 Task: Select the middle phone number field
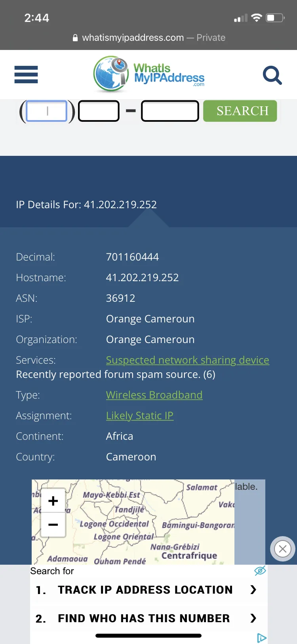[99, 111]
